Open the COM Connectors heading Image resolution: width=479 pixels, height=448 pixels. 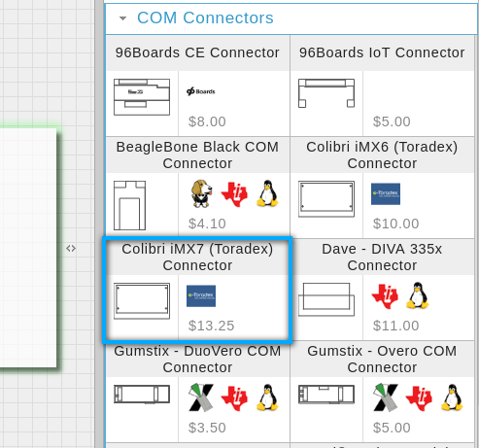205,17
